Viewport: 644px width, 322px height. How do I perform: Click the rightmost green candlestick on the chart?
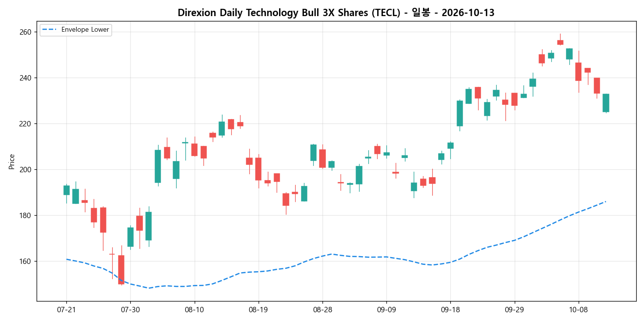(x=606, y=103)
